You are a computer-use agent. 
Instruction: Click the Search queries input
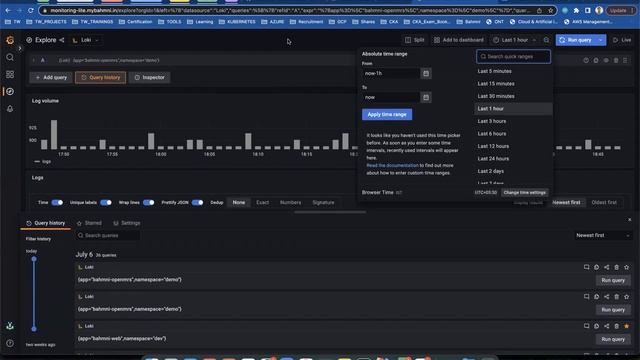(x=107, y=236)
